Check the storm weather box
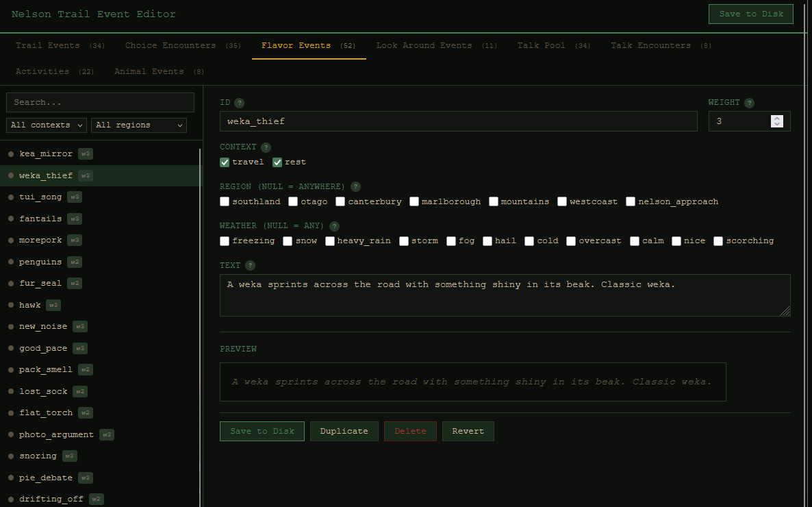Viewport: 812px width, 507px height. click(404, 241)
